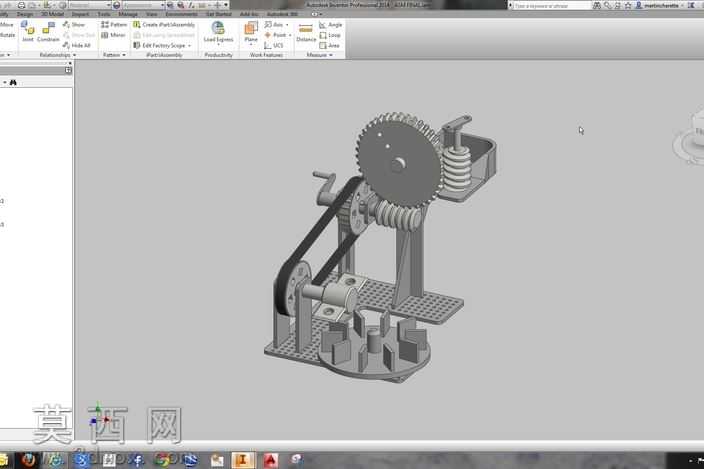Open Google Chrome from the taskbar
Image resolution: width=704 pixels, height=469 pixels.
pos(162,460)
